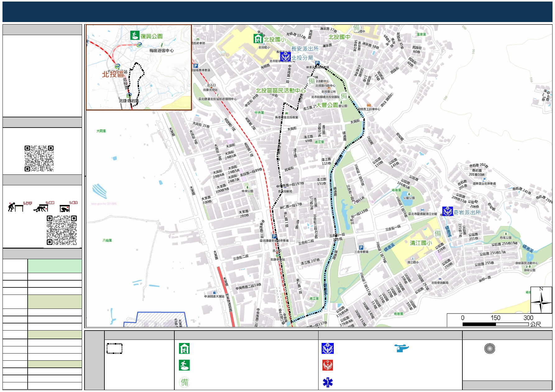
Task: Click the gray circle symbol in legend
Action: coord(489,349)
